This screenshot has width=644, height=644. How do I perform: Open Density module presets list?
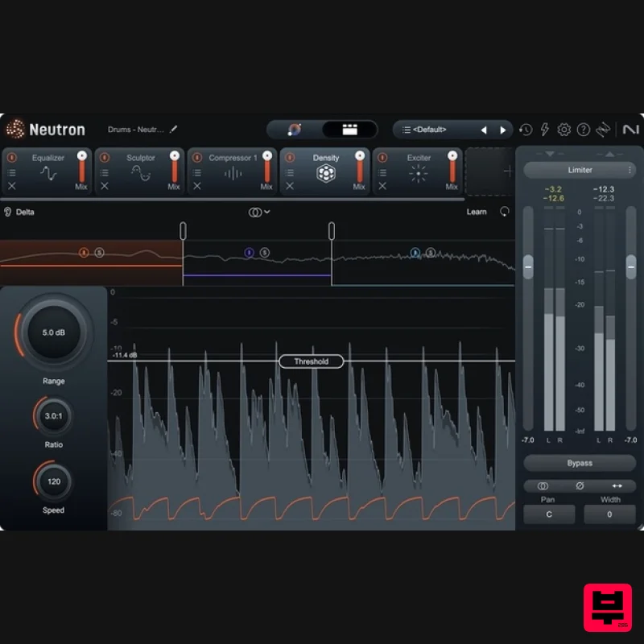point(290,172)
